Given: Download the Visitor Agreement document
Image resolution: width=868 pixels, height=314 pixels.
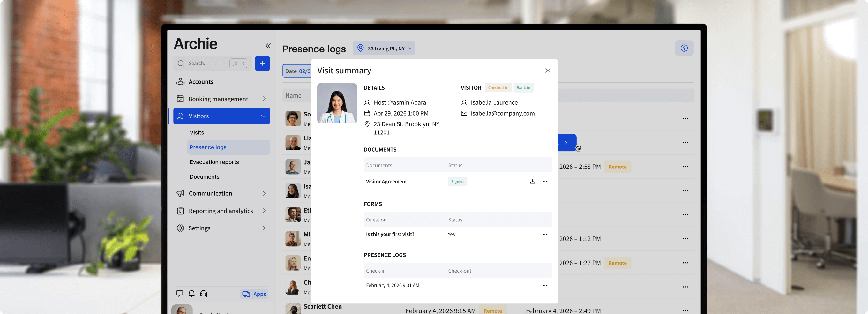Looking at the screenshot, I should (x=532, y=182).
